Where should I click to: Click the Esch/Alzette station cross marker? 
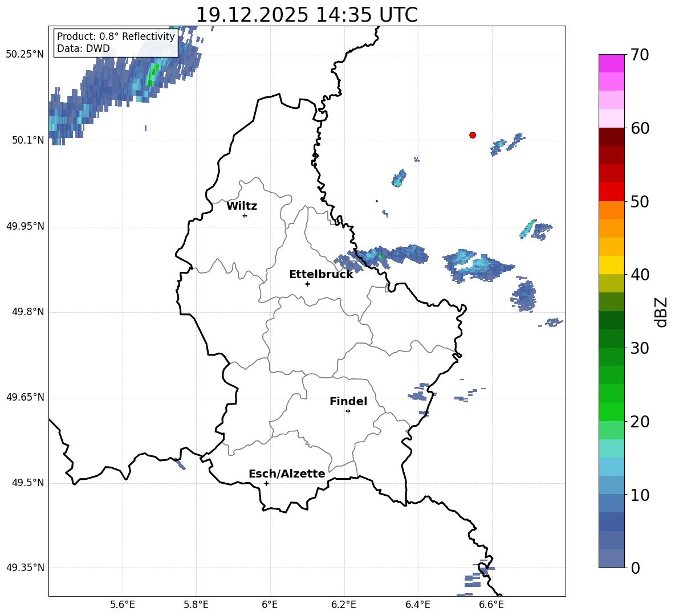point(266,483)
